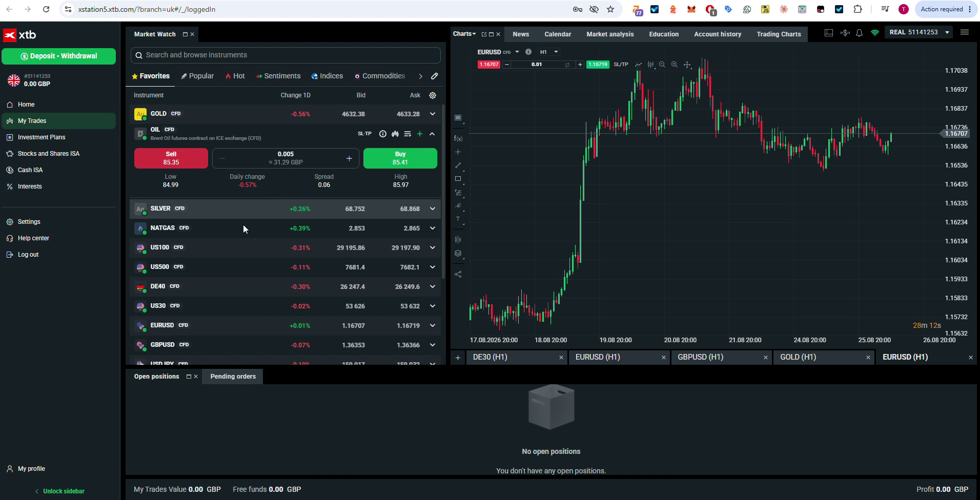Show more Market Watch category tabs
980x500 pixels.
pos(420,76)
